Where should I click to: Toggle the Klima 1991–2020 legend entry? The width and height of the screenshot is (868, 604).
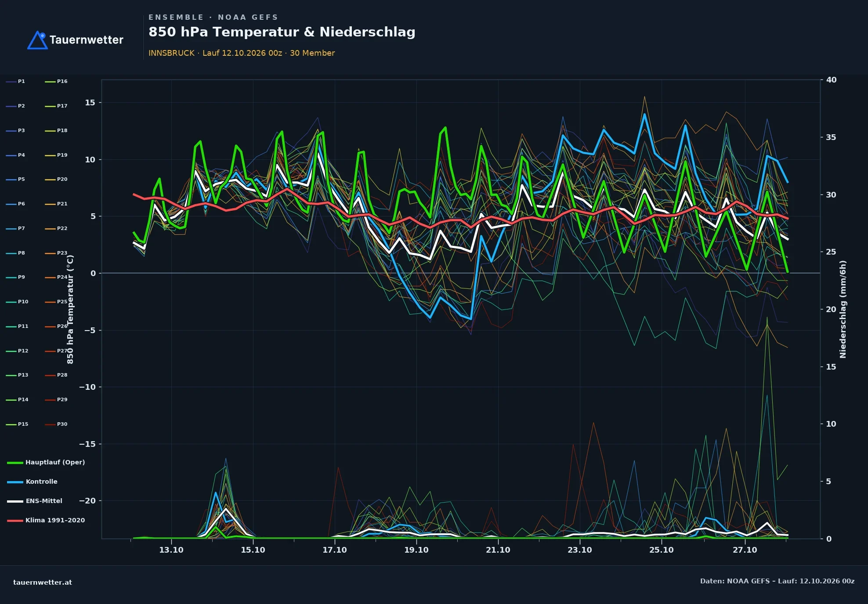point(46,520)
